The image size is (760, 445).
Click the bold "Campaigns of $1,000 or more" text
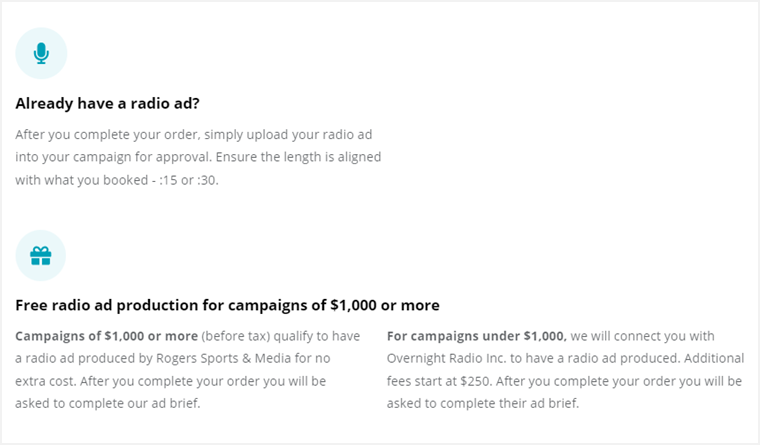pos(106,336)
